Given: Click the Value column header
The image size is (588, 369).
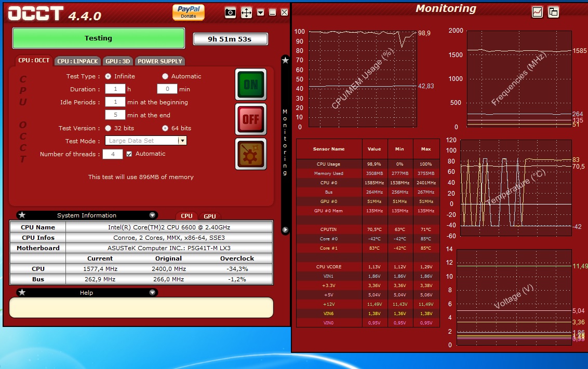Looking at the screenshot, I should point(374,149).
